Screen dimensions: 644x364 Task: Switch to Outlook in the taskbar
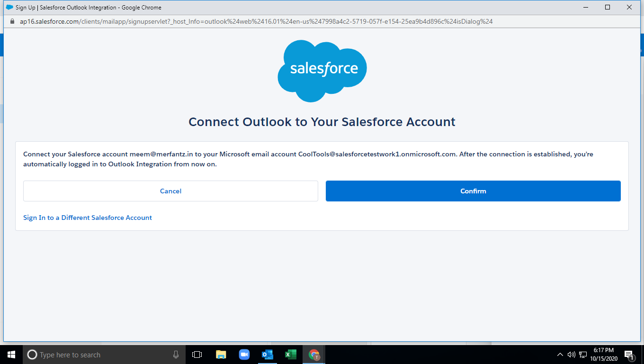268,355
